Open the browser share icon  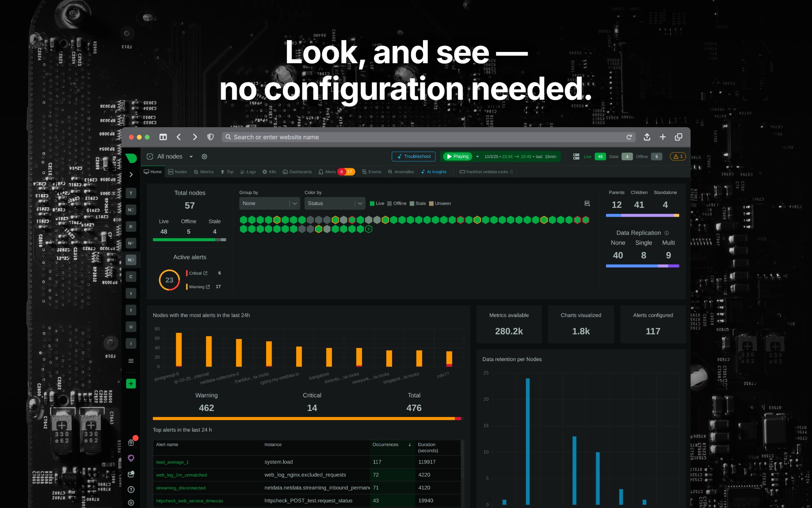click(x=647, y=137)
